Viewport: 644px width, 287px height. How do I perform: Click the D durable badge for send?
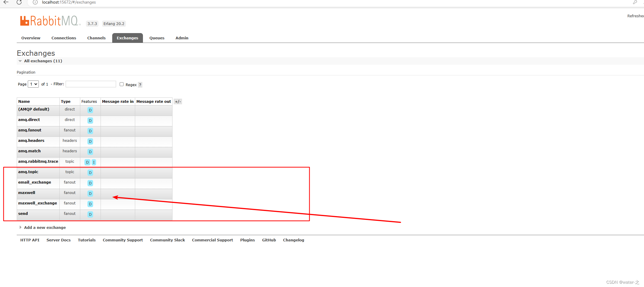pos(90,215)
